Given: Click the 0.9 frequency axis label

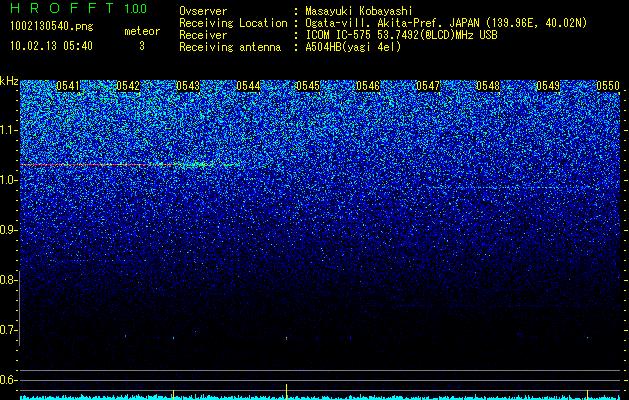Looking at the screenshot, I should pyautogui.click(x=7, y=230).
